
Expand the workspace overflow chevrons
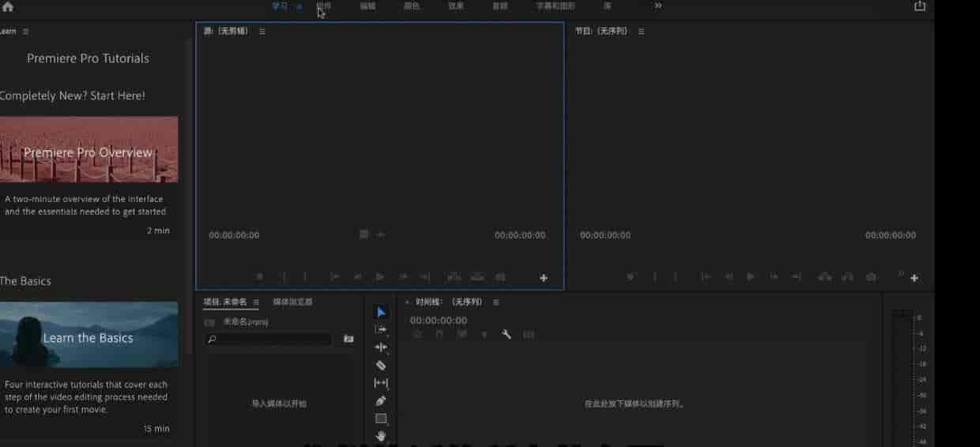pos(658,6)
